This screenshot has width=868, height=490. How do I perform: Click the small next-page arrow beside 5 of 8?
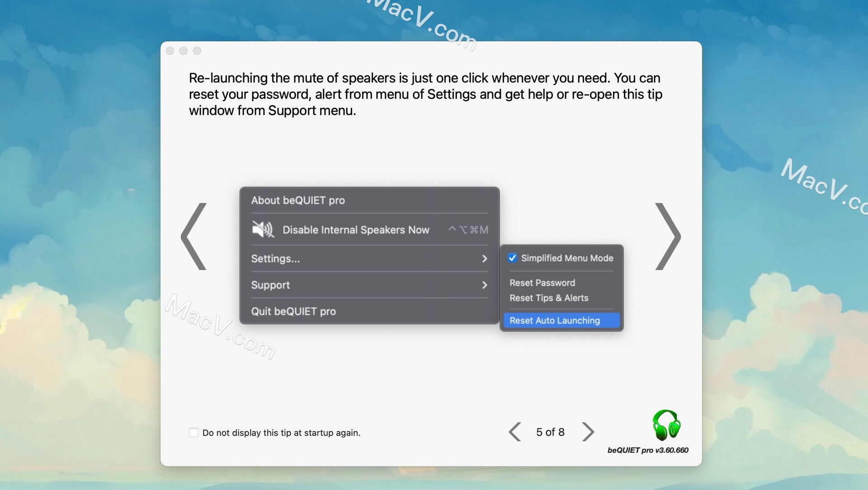(x=588, y=432)
